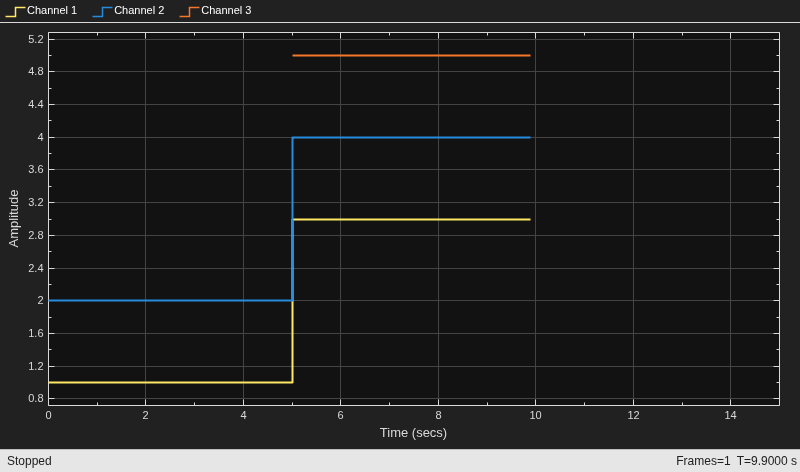Click the Channel 2 blue legend icon
800x472 pixels.
tap(103, 11)
